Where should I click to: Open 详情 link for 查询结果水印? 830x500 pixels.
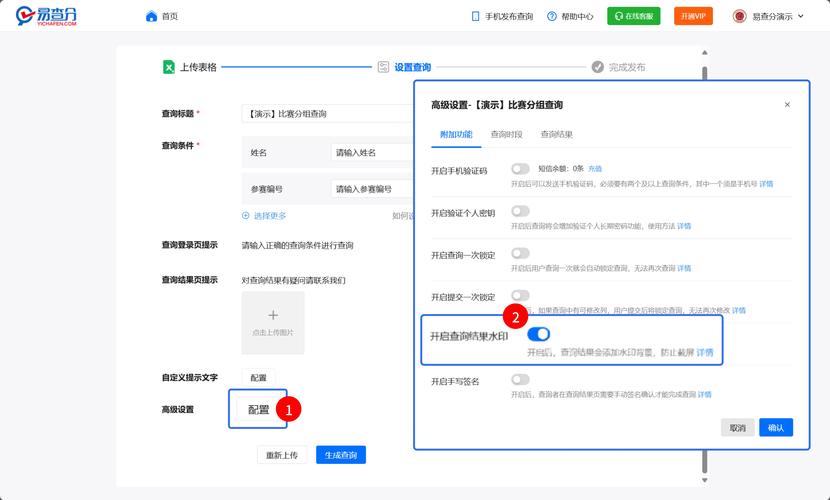pos(705,352)
